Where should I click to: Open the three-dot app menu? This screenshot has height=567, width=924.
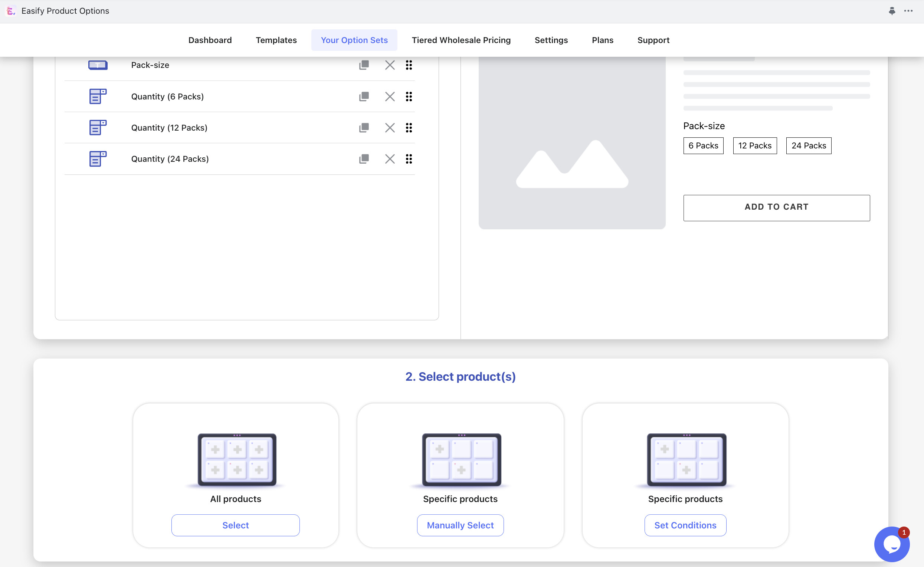coord(908,11)
